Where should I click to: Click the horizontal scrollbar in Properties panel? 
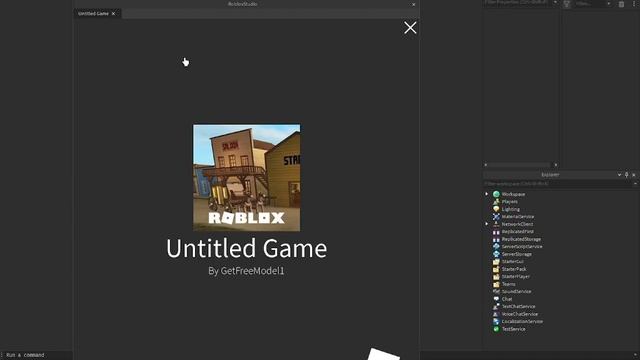520,165
